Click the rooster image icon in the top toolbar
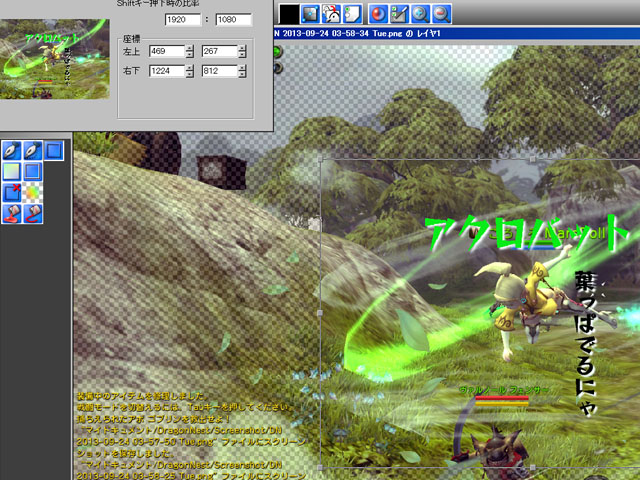The width and height of the screenshot is (640, 480). pos(331,14)
